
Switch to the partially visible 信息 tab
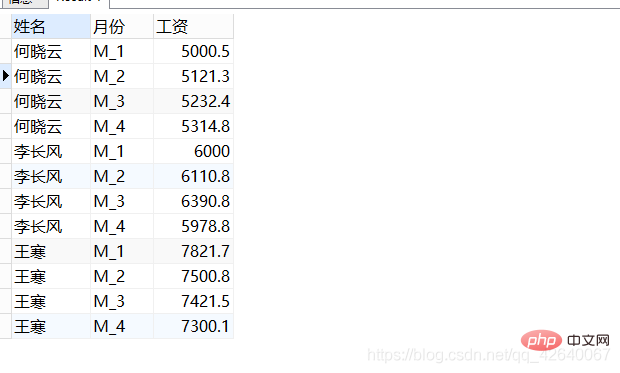(24, 3)
